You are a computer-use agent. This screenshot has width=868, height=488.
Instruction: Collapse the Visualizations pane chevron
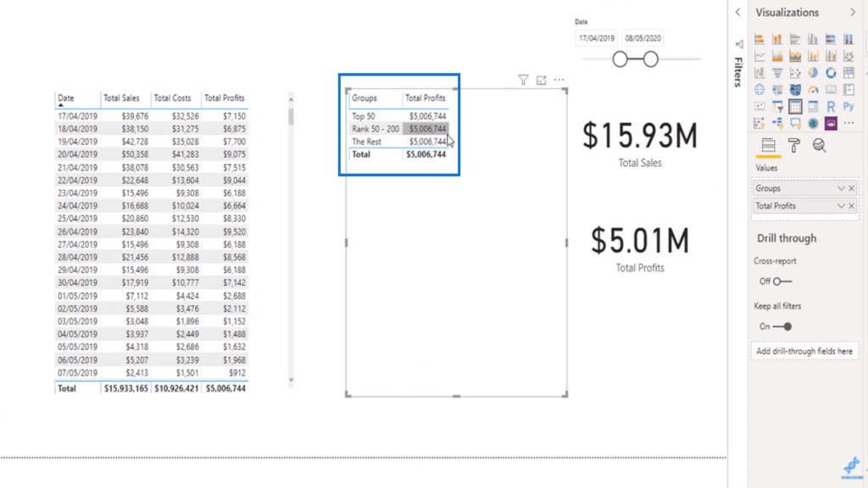point(853,12)
